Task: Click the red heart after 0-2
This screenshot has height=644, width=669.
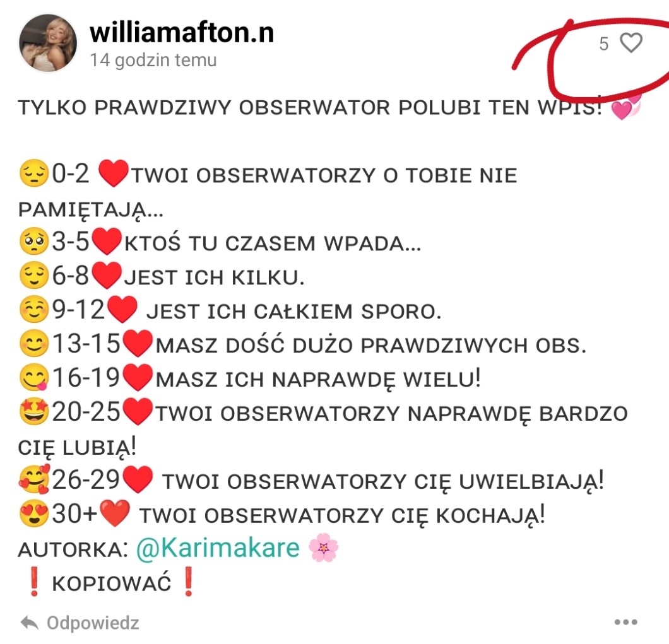Action: click(x=113, y=173)
